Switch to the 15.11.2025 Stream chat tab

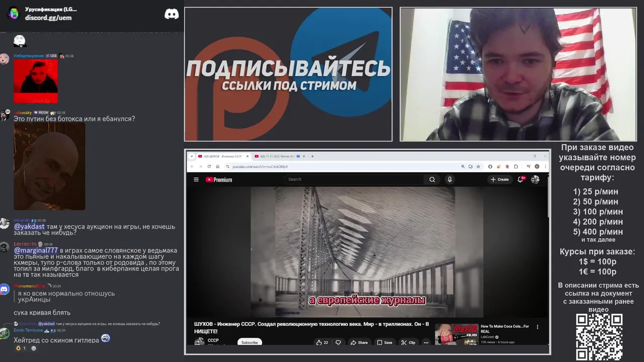[280, 156]
